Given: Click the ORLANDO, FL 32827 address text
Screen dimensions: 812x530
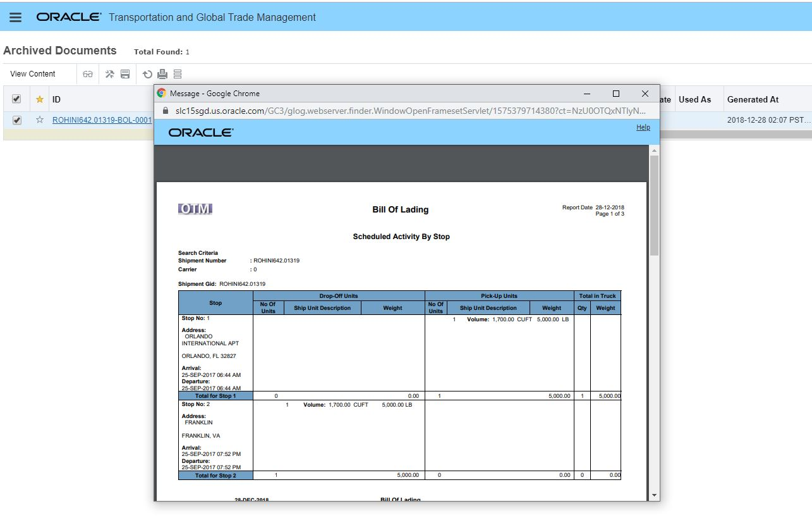Looking at the screenshot, I should point(209,356).
